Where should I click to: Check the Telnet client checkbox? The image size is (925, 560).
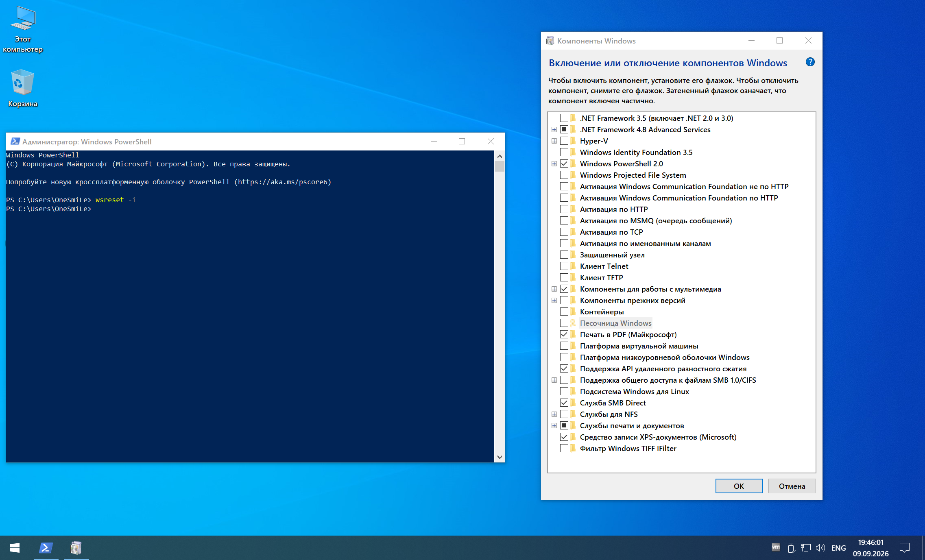564,266
